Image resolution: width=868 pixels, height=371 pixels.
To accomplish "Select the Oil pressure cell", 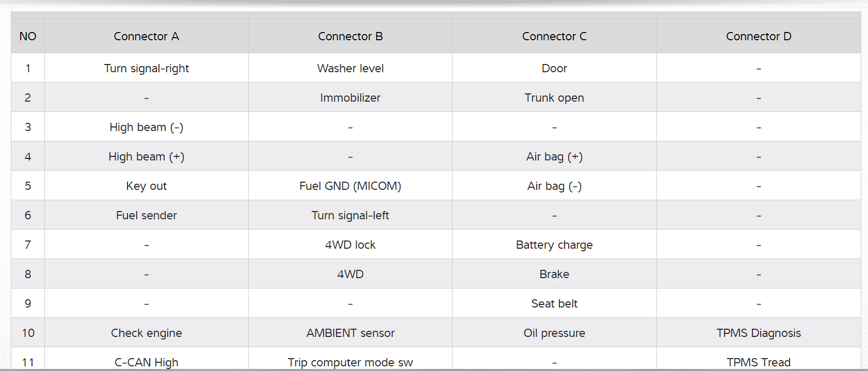I will click(554, 333).
